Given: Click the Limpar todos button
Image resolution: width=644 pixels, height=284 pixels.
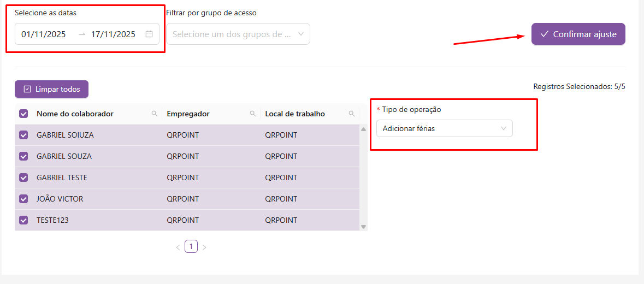Looking at the screenshot, I should pyautogui.click(x=51, y=89).
